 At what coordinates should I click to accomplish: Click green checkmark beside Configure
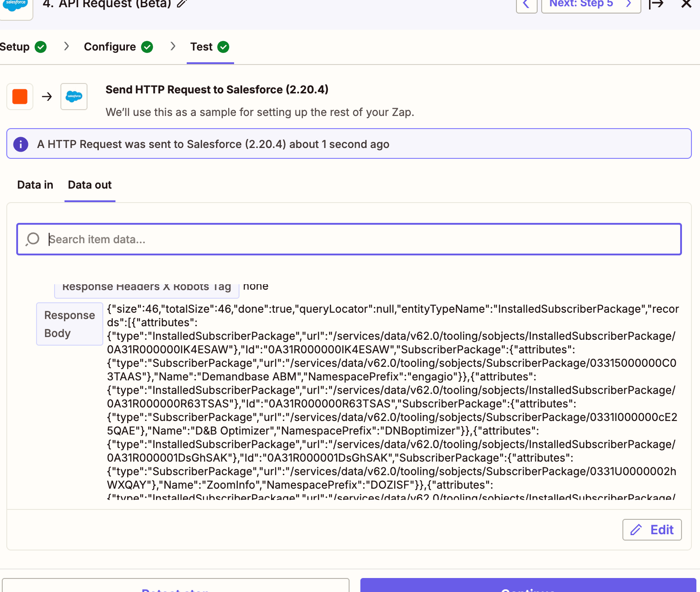[x=147, y=47]
